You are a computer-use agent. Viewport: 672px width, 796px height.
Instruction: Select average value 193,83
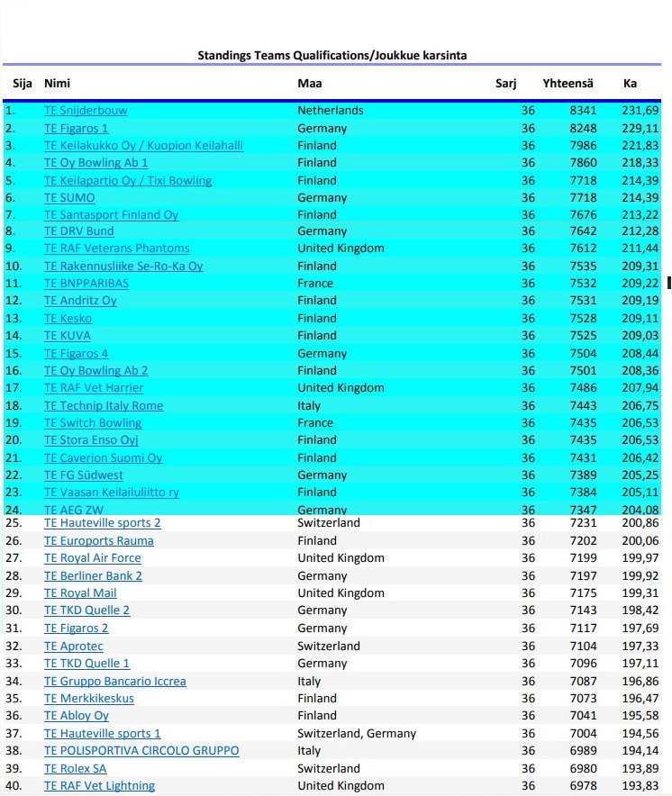pyautogui.click(x=640, y=786)
